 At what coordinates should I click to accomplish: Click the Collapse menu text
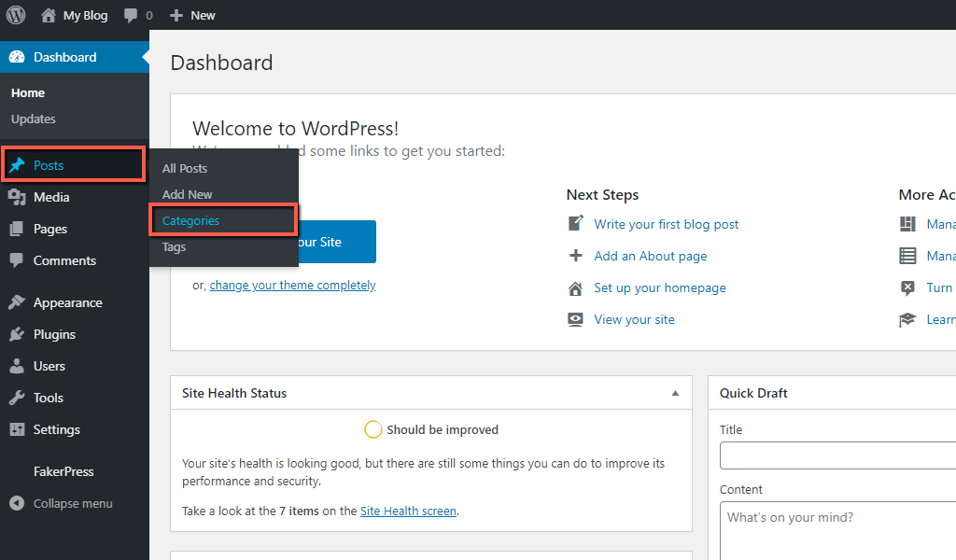(x=73, y=503)
